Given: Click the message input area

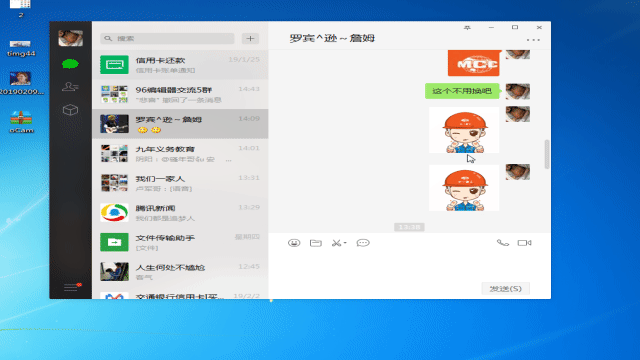Looking at the screenshot, I should coord(409,265).
